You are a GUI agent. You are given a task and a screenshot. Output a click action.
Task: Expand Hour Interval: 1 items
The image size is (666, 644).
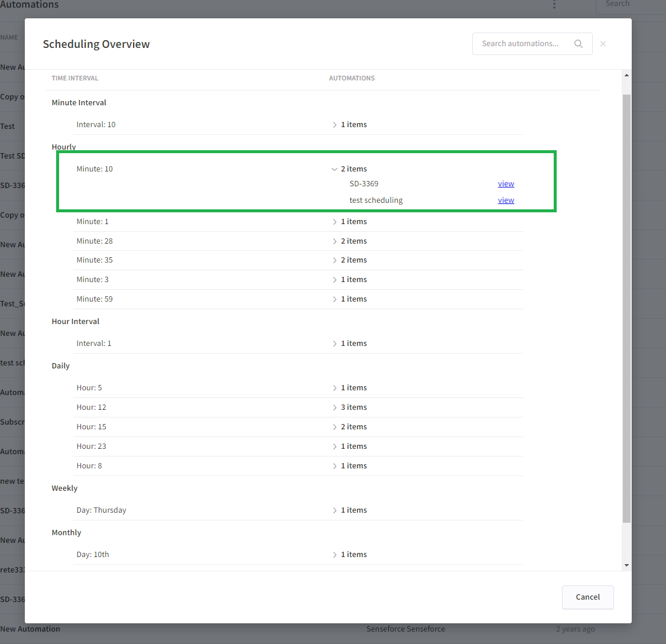[334, 344]
